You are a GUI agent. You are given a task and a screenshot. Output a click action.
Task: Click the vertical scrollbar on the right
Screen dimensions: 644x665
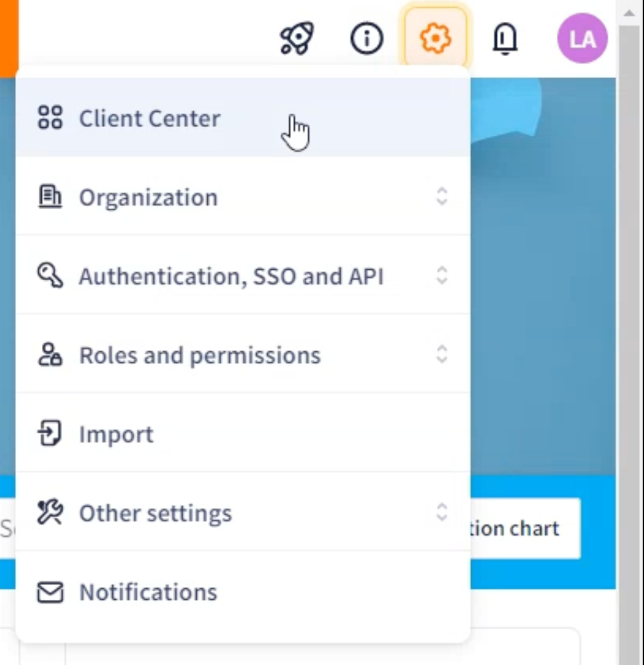(x=629, y=323)
